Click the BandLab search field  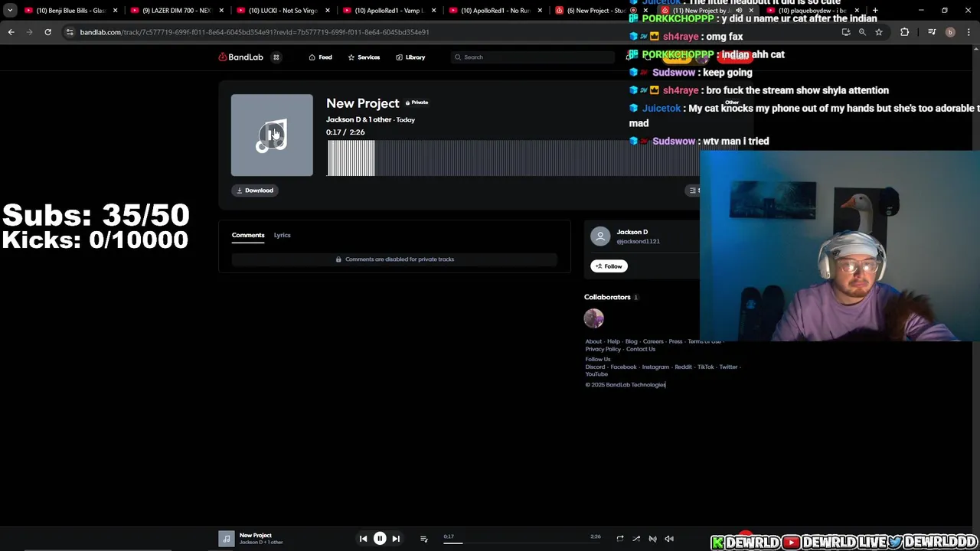pos(533,57)
